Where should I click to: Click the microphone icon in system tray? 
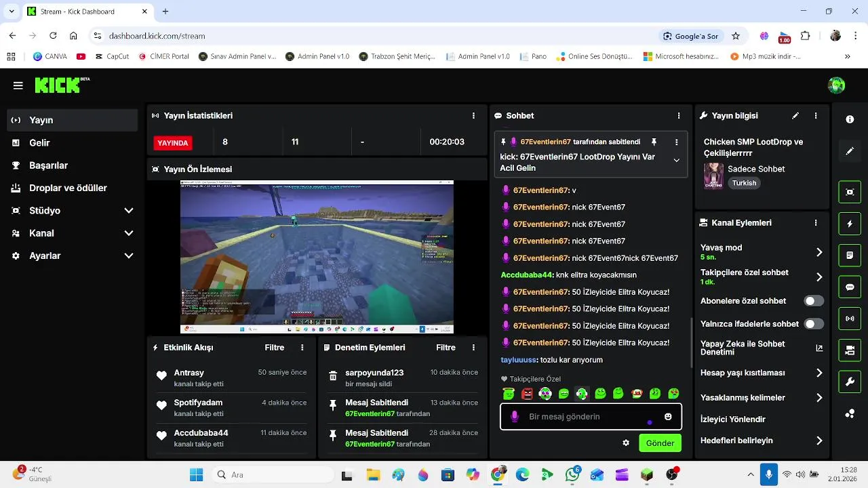coord(768,474)
